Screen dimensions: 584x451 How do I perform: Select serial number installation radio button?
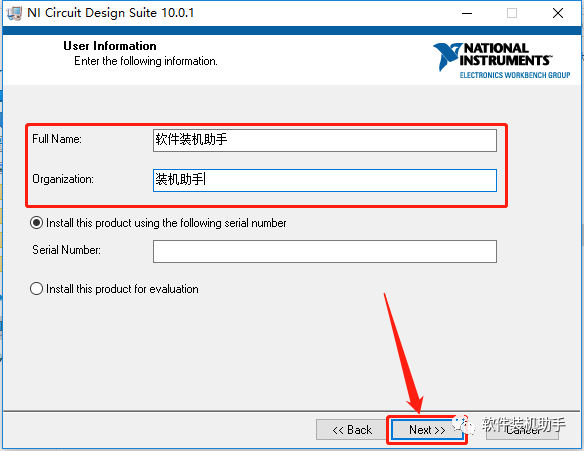pos(36,223)
